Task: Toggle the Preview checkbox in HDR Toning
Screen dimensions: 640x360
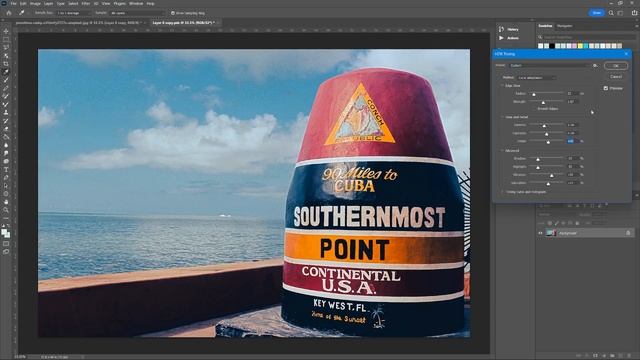Action: pos(606,88)
